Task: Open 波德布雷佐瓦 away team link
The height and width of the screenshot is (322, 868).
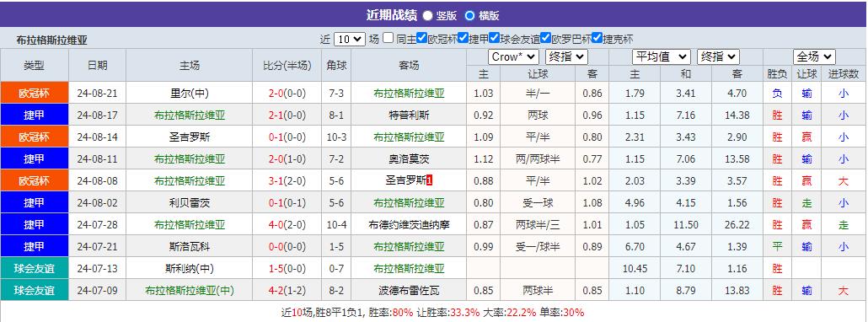Action: click(x=409, y=291)
